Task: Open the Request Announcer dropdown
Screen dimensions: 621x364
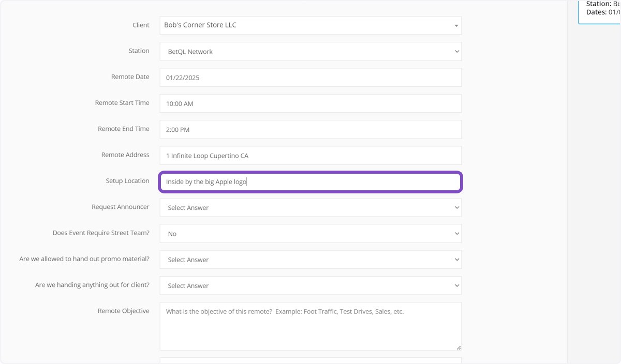Action: click(x=310, y=207)
